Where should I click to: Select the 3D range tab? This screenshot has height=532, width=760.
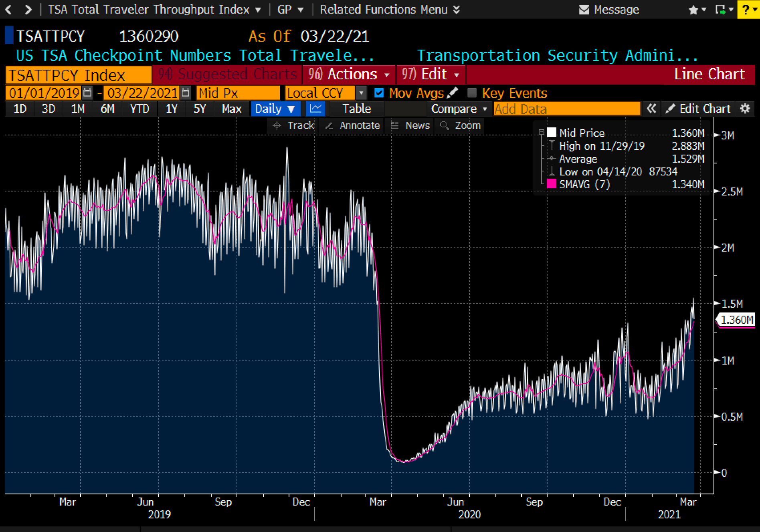[x=49, y=109]
